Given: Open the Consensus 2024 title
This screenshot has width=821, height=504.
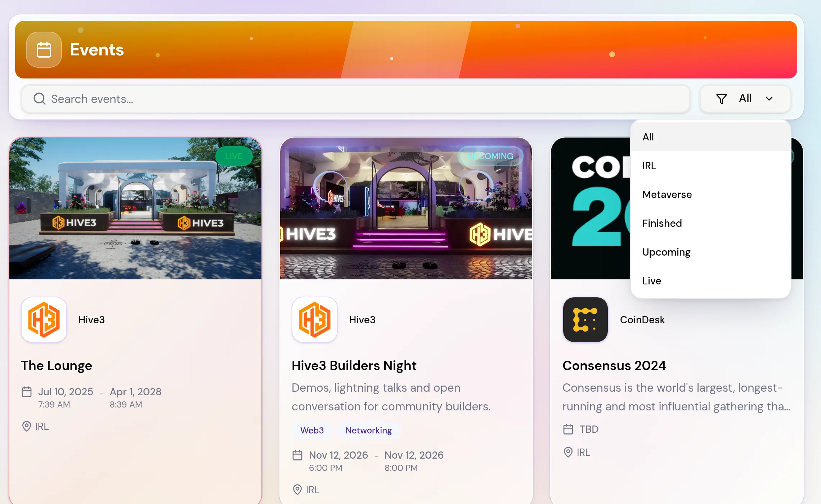Looking at the screenshot, I should 614,365.
